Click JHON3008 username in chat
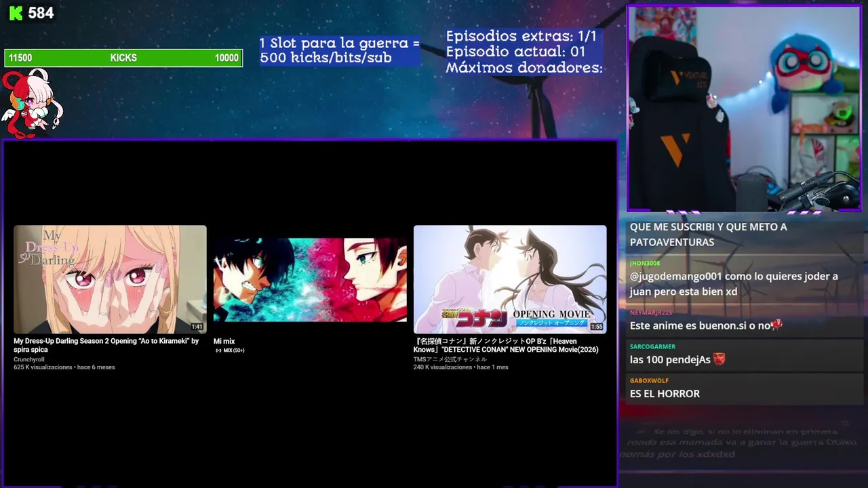Image resolution: width=868 pixels, height=488 pixels. coord(644,263)
